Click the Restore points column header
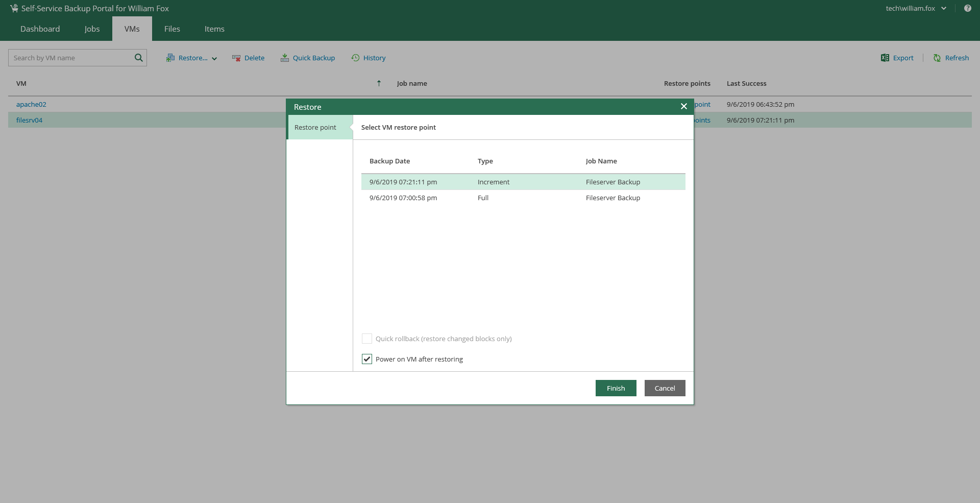Image resolution: width=980 pixels, height=503 pixels. (687, 83)
